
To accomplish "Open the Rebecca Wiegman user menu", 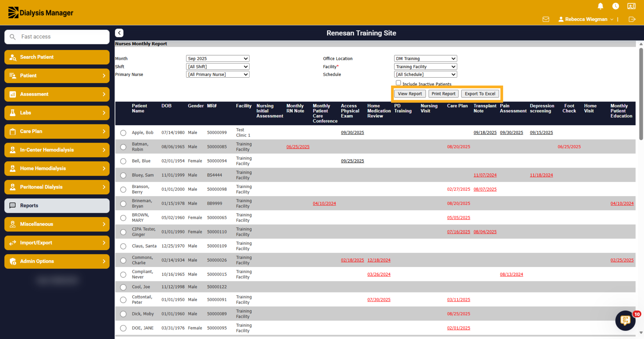I will 586,19.
